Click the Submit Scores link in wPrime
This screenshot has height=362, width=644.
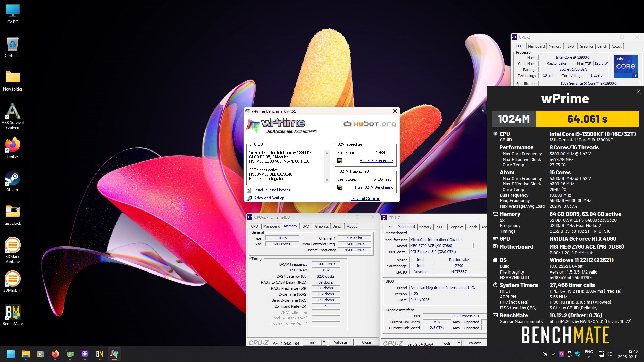click(x=366, y=198)
